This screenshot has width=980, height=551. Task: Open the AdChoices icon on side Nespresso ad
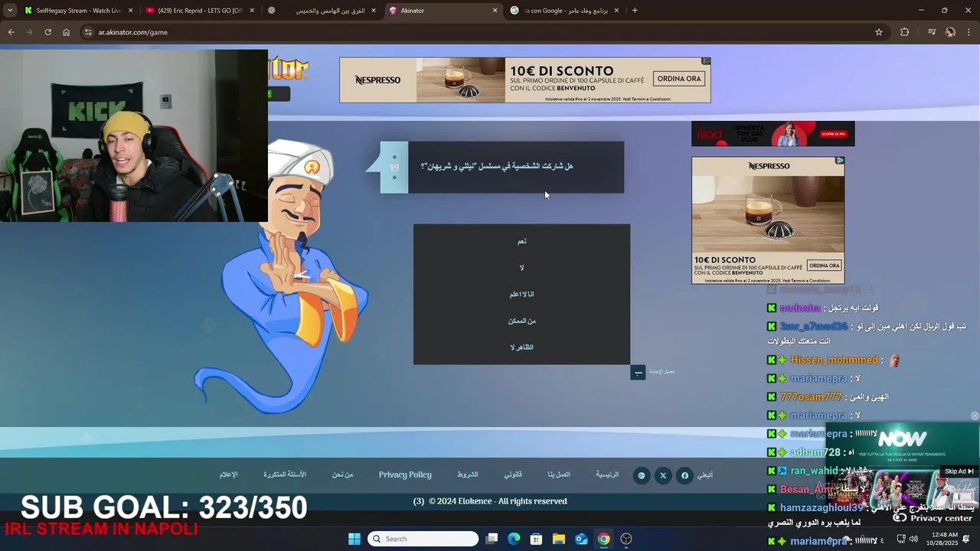tap(840, 161)
